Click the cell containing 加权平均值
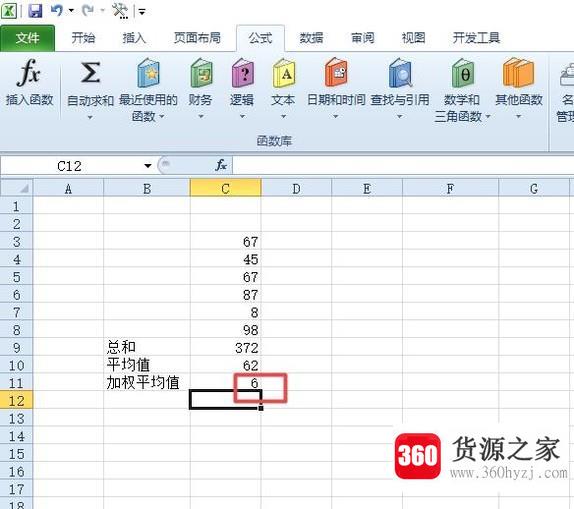Image resolution: width=574 pixels, height=509 pixels. 147,383
